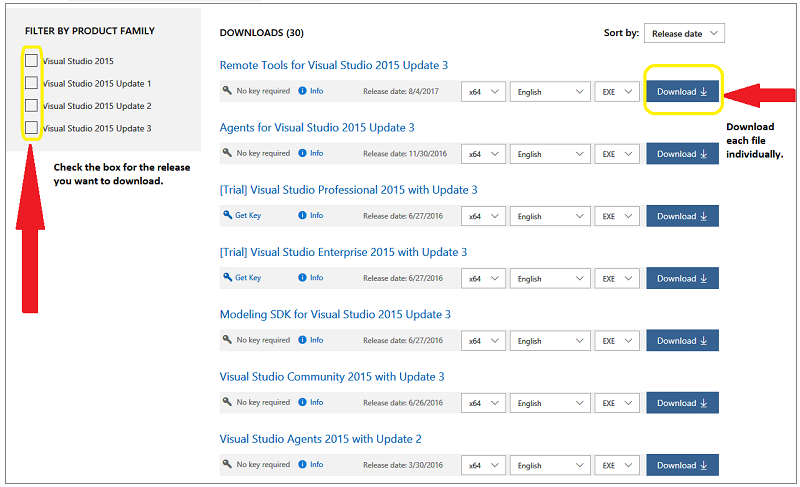
Task: Open x64 dropdown for Professional 2015 trial
Action: pos(483,216)
